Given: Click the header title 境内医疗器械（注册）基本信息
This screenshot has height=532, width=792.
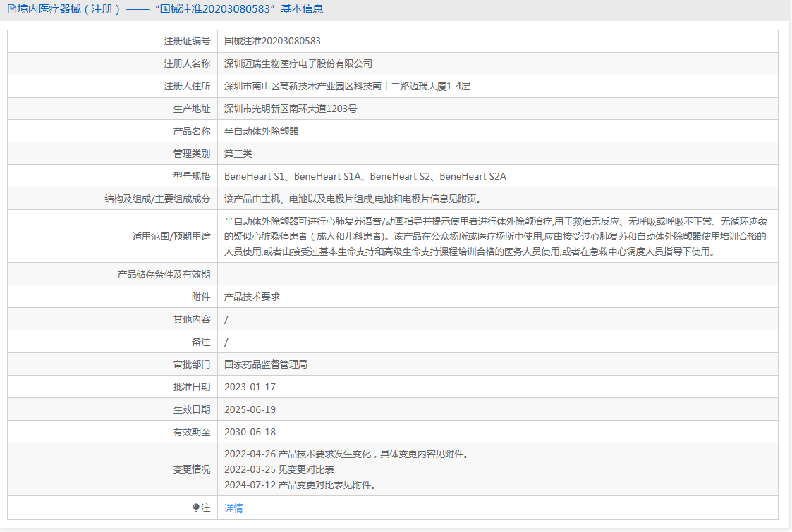Looking at the screenshot, I should (x=170, y=9).
